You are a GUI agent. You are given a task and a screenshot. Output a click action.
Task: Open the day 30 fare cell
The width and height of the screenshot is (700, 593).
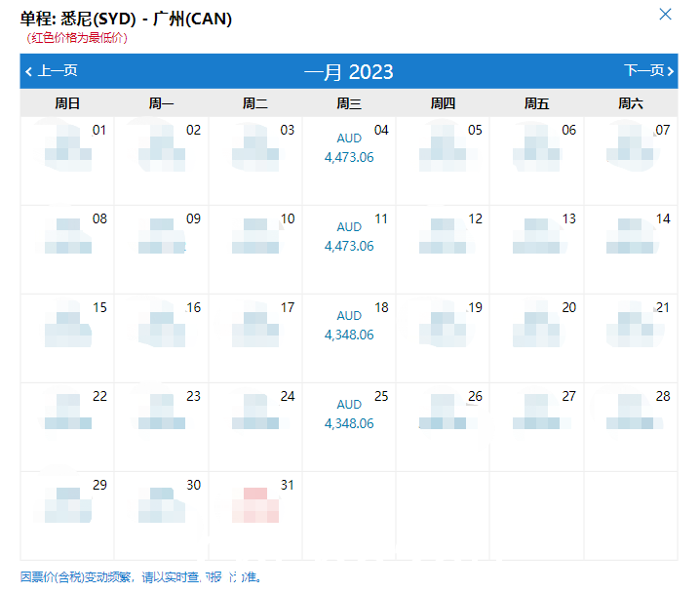pyautogui.click(x=162, y=516)
